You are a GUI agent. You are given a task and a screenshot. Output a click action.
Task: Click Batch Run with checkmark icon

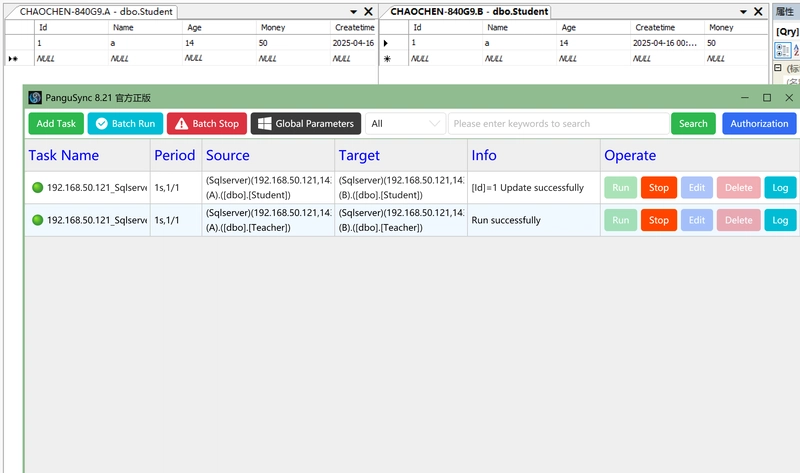[126, 123]
